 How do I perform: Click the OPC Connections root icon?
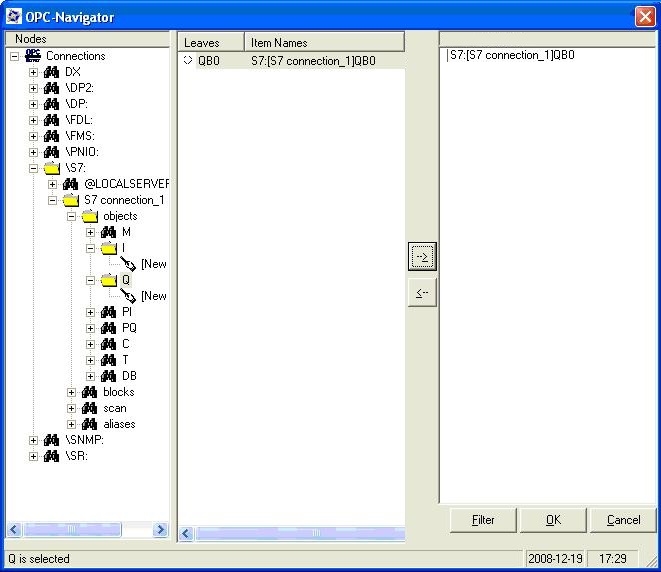tap(33, 56)
